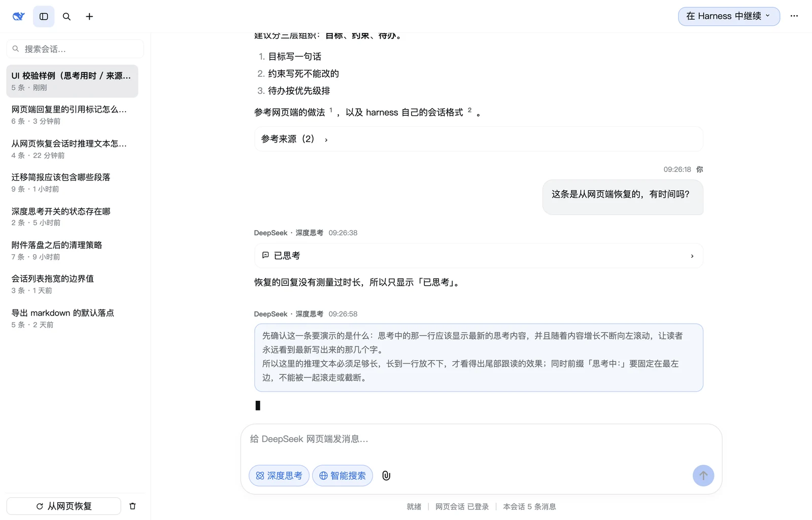The height and width of the screenshot is (520, 812).
Task: Delete conversation with the trash icon
Action: (x=132, y=506)
